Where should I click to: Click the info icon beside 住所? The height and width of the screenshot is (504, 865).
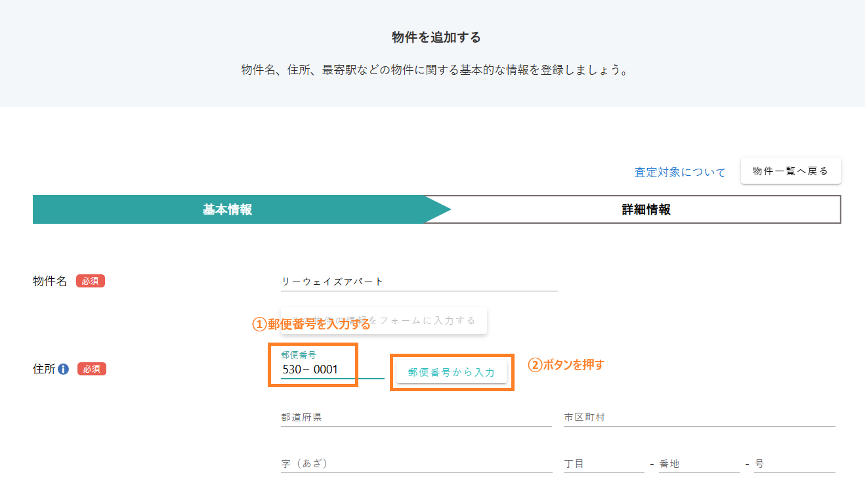coord(64,369)
